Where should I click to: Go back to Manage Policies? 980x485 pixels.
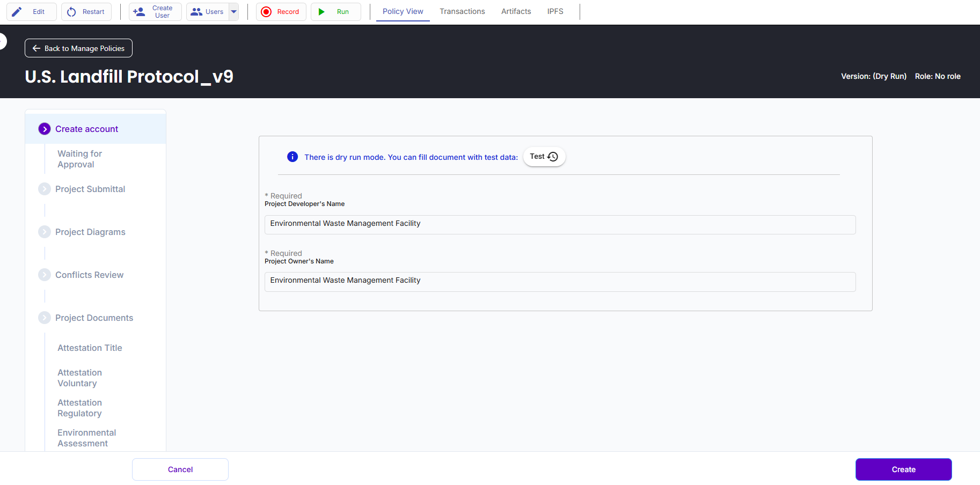(x=79, y=48)
